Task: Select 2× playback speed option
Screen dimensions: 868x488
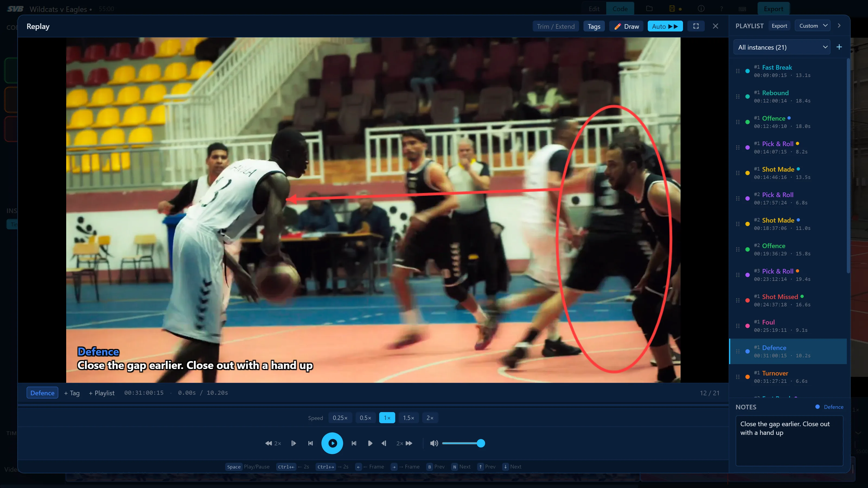Action: [430, 418]
